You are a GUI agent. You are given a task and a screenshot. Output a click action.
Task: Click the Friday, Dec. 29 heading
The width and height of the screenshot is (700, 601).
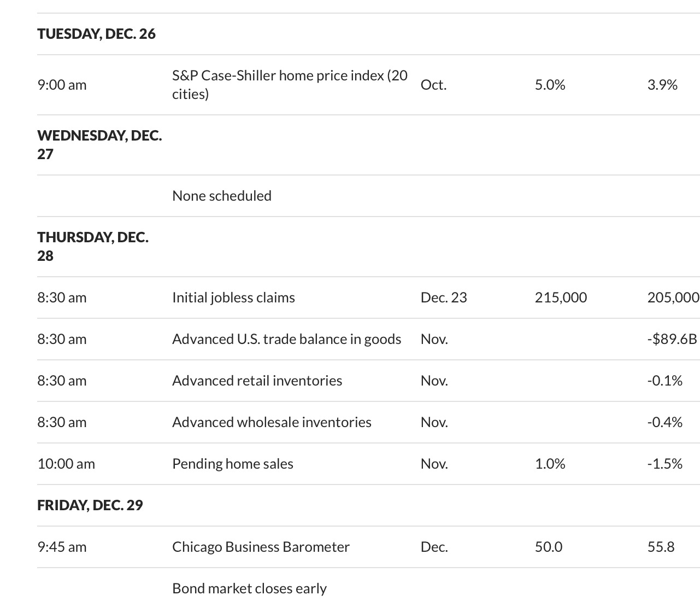click(x=90, y=505)
